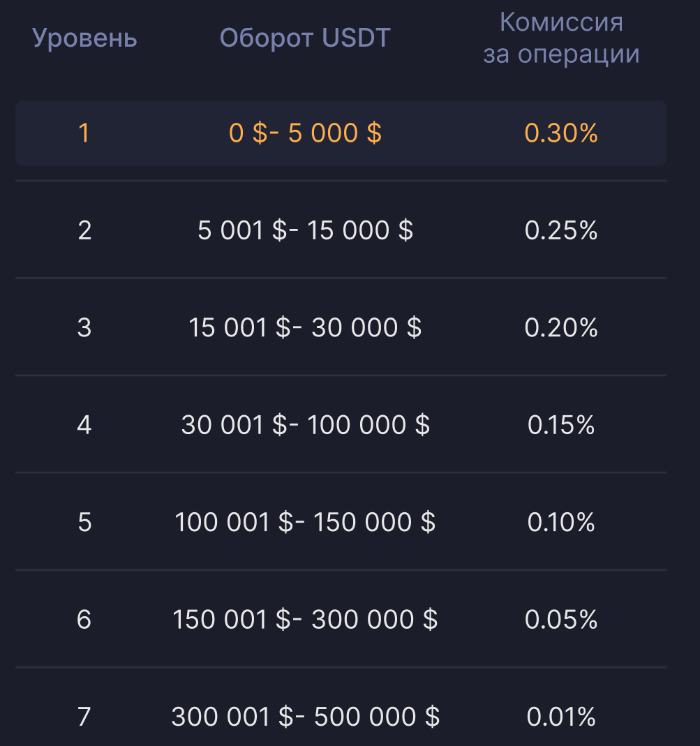Screen dimensions: 700x746
Task: Select the highlighted level 1 number
Action: 84,133
